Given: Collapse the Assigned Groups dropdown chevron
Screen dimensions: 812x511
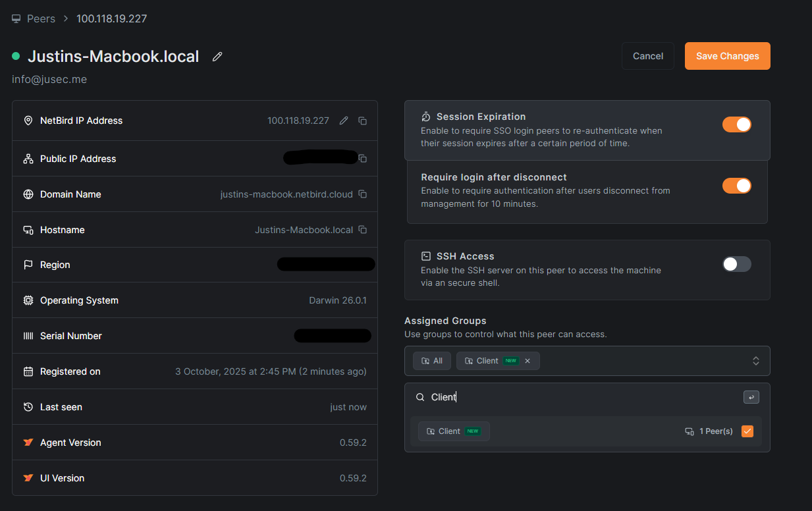Looking at the screenshot, I should click(x=755, y=361).
